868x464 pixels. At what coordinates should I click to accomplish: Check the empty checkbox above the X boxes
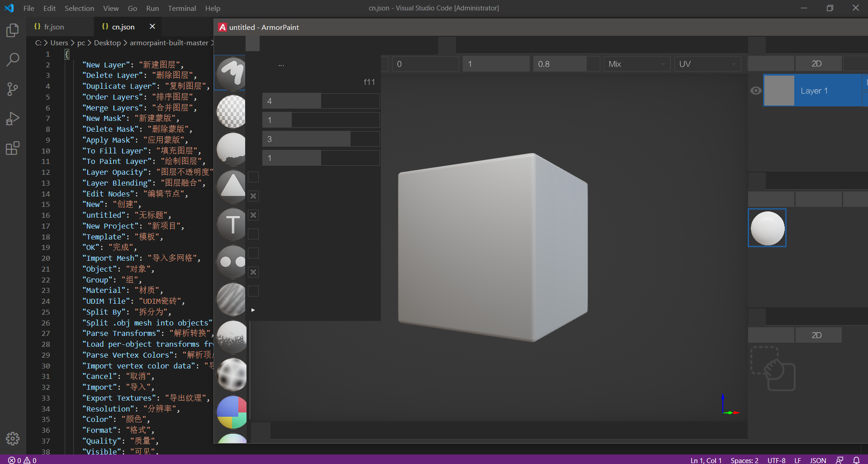[253, 177]
